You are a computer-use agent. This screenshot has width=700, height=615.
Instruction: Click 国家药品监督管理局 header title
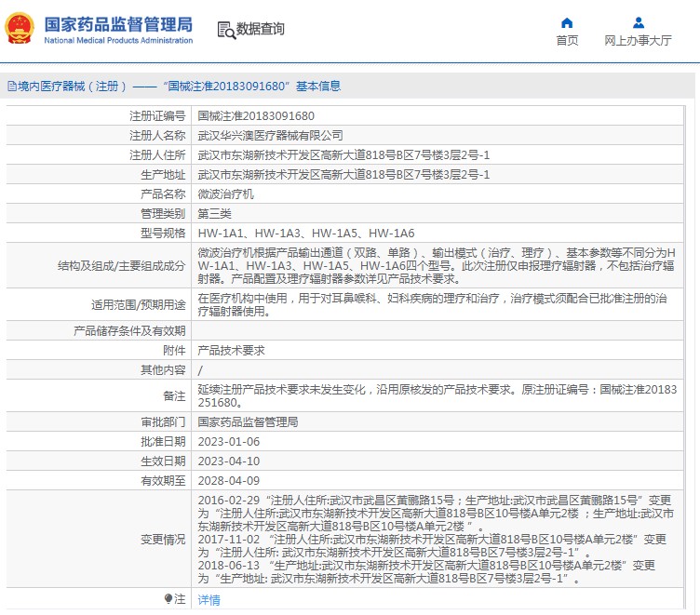[x=118, y=24]
